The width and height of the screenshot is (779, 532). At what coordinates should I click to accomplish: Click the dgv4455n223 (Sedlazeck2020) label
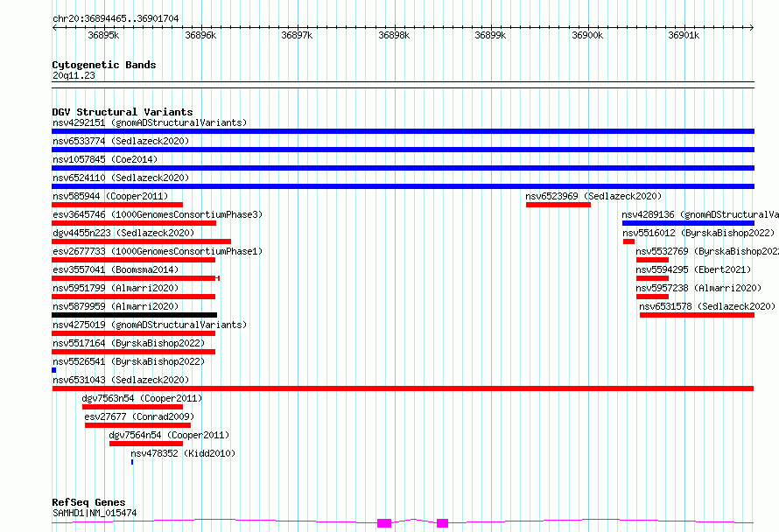(123, 233)
